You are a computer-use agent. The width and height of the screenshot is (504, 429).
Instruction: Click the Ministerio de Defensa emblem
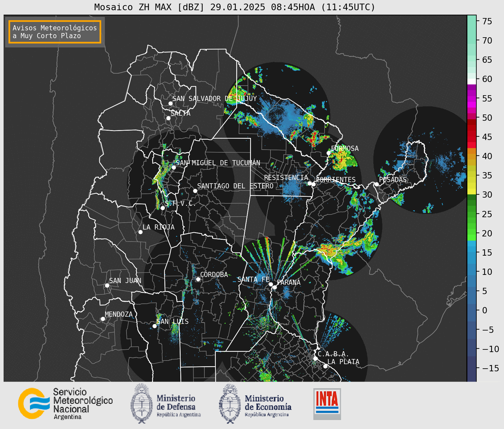point(142,403)
